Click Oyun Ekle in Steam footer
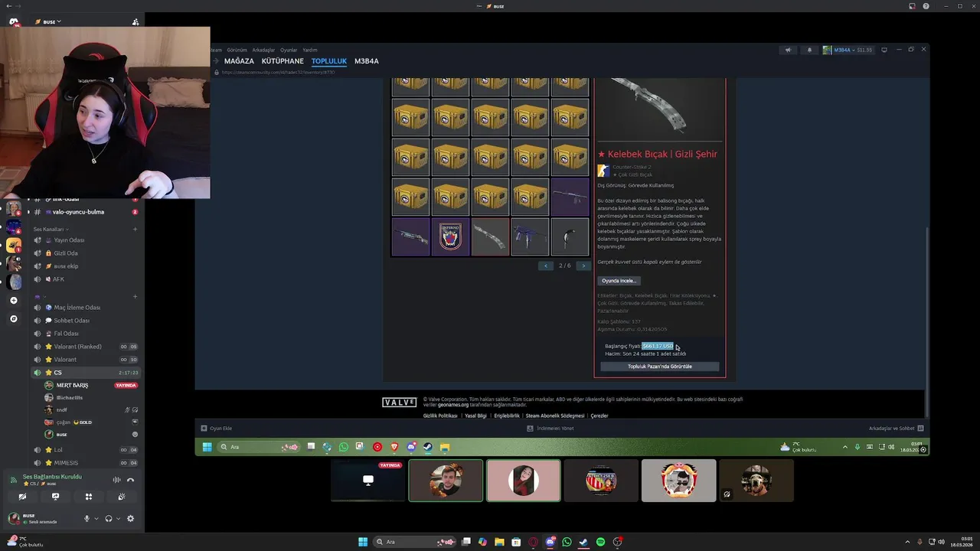The height and width of the screenshot is (551, 980). [x=216, y=429]
